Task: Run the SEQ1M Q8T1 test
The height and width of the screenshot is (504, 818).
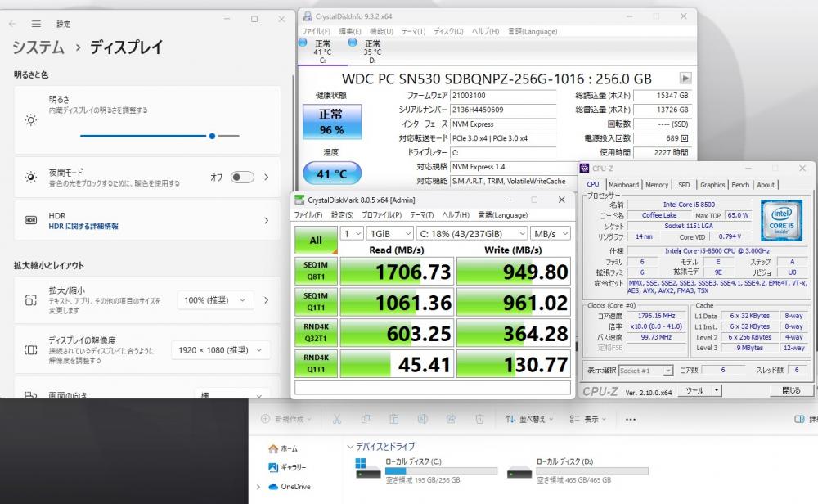Action: click(316, 271)
